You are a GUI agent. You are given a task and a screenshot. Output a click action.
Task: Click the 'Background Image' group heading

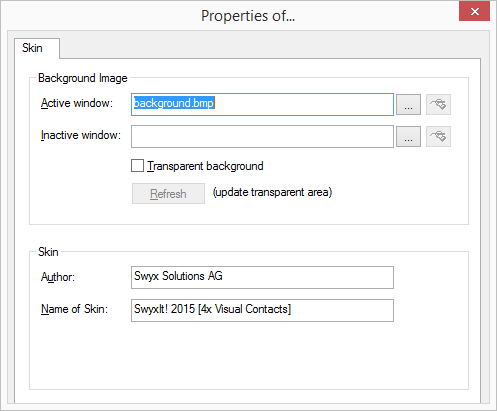[x=83, y=78]
